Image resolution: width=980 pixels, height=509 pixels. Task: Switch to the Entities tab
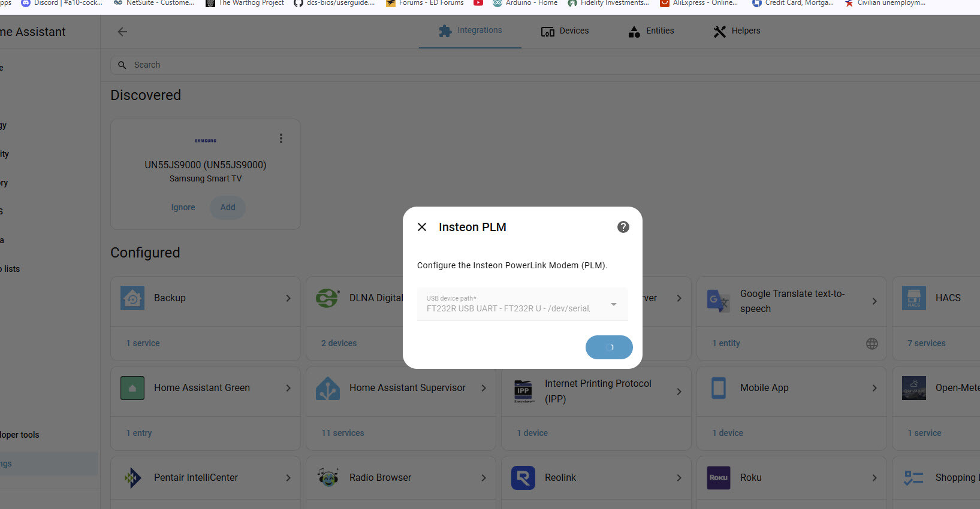[651, 31]
